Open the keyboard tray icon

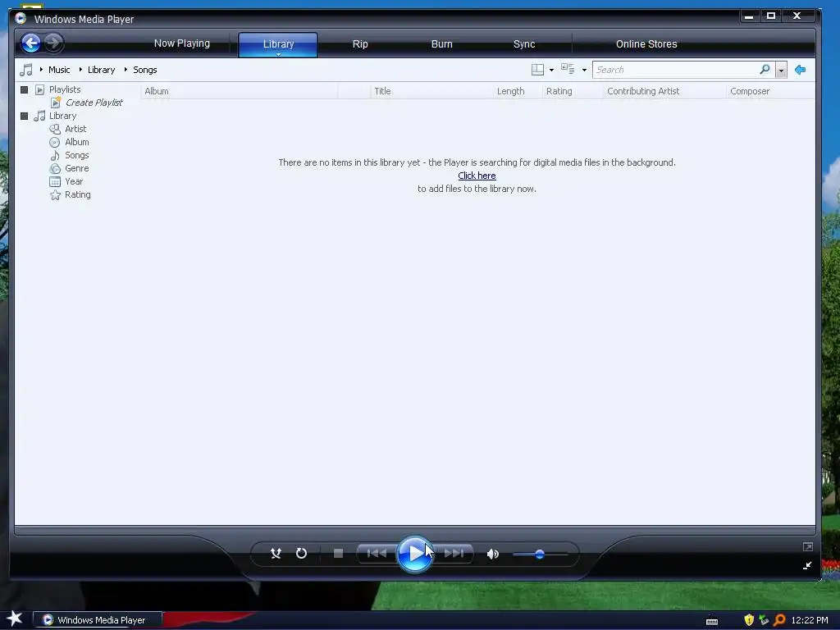pos(712,621)
